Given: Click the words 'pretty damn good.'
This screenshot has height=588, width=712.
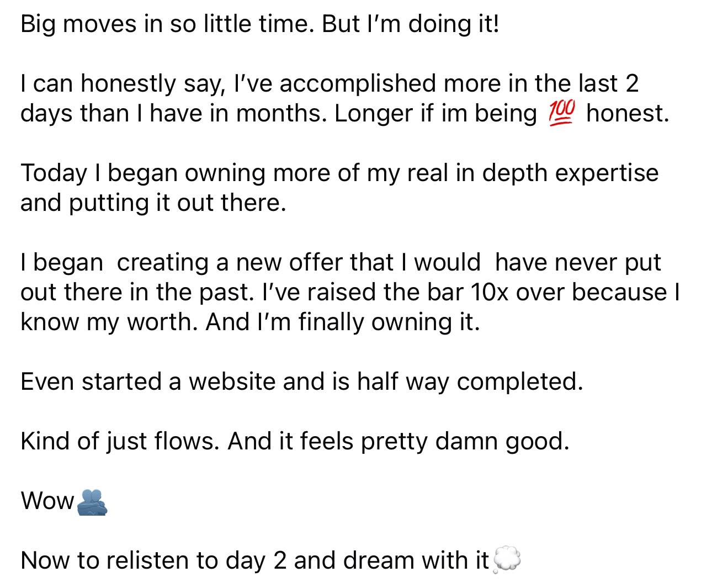Looking at the screenshot, I should coord(465,442).
